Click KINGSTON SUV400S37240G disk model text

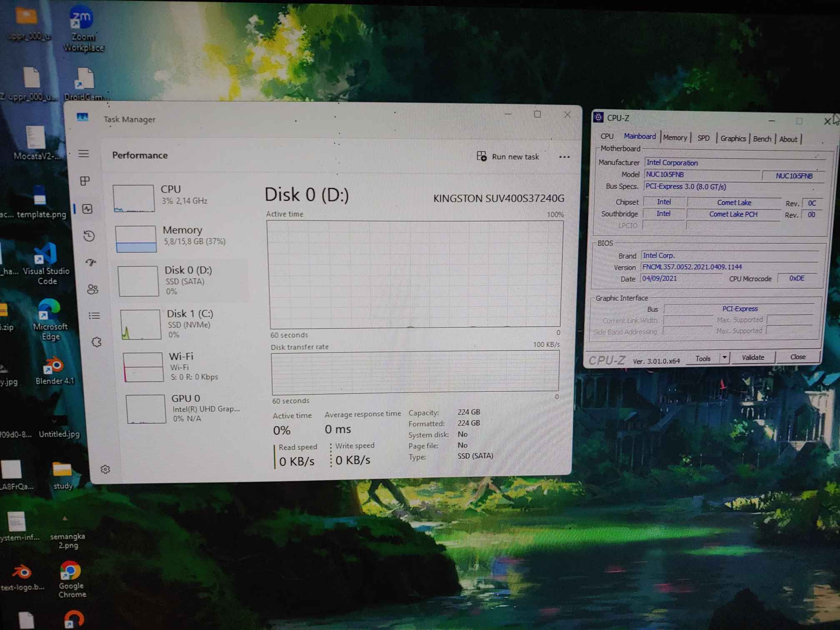point(499,198)
